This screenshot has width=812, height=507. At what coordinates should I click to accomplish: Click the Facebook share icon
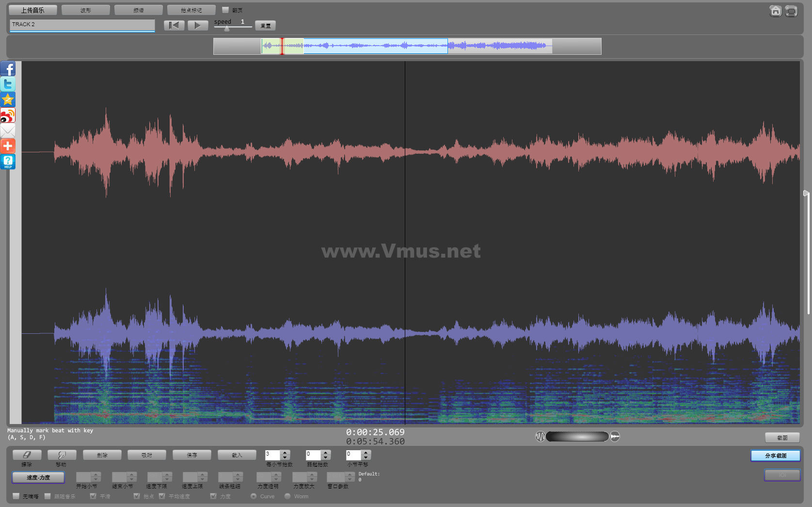point(8,69)
